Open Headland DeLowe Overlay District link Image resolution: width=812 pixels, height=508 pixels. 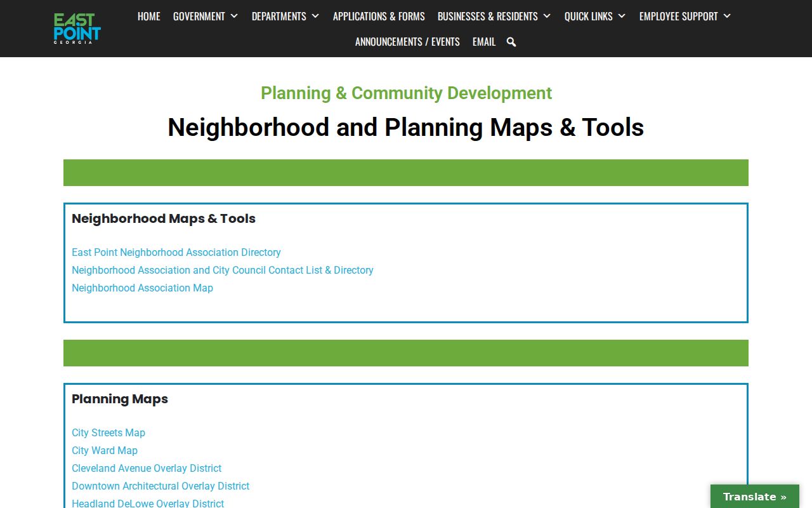click(148, 503)
